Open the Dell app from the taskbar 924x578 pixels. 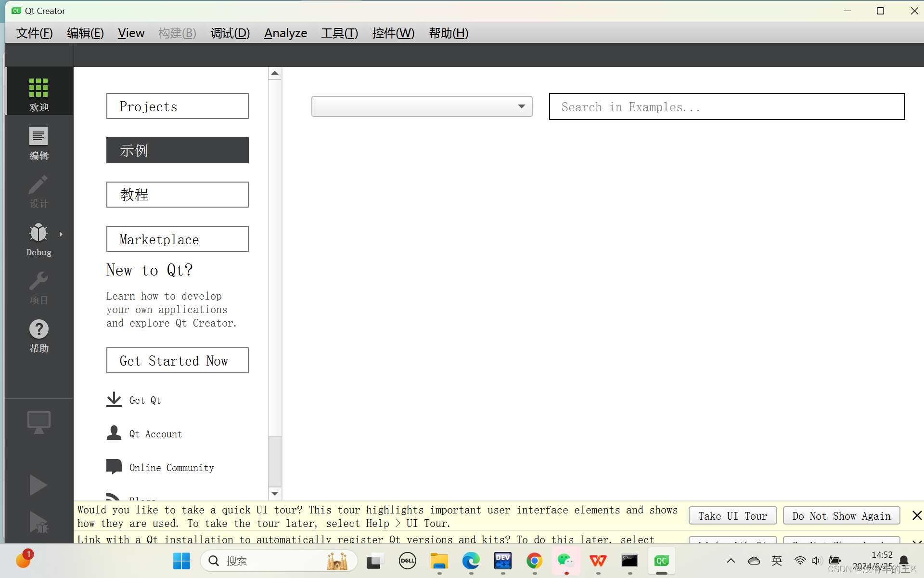(x=408, y=561)
